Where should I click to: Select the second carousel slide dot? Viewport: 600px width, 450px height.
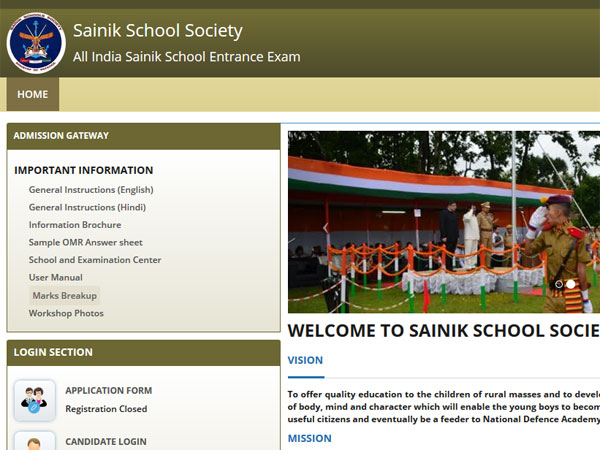pyautogui.click(x=571, y=284)
